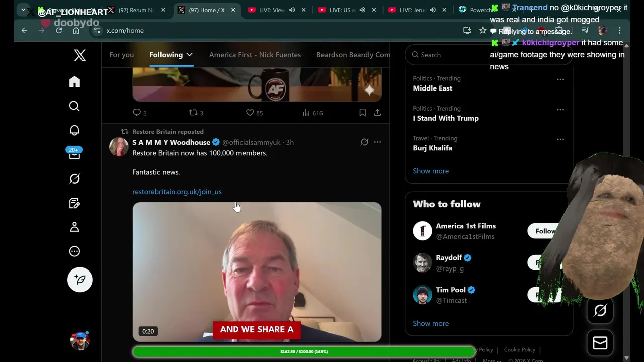Open more options for Middle East trend
Image resolution: width=644 pixels, height=362 pixels.
pyautogui.click(x=560, y=79)
